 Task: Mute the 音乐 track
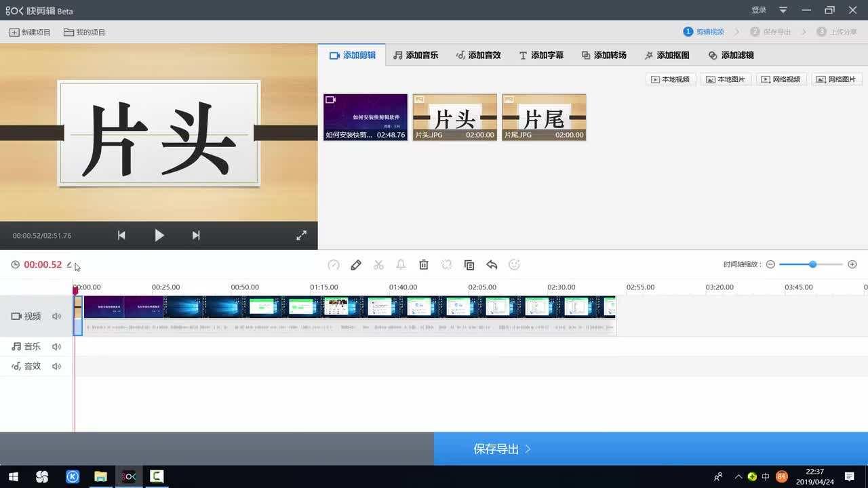pyautogui.click(x=57, y=346)
